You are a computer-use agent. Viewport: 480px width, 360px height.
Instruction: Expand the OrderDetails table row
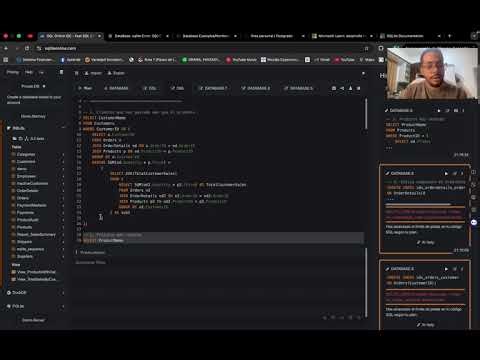[x=63, y=191]
